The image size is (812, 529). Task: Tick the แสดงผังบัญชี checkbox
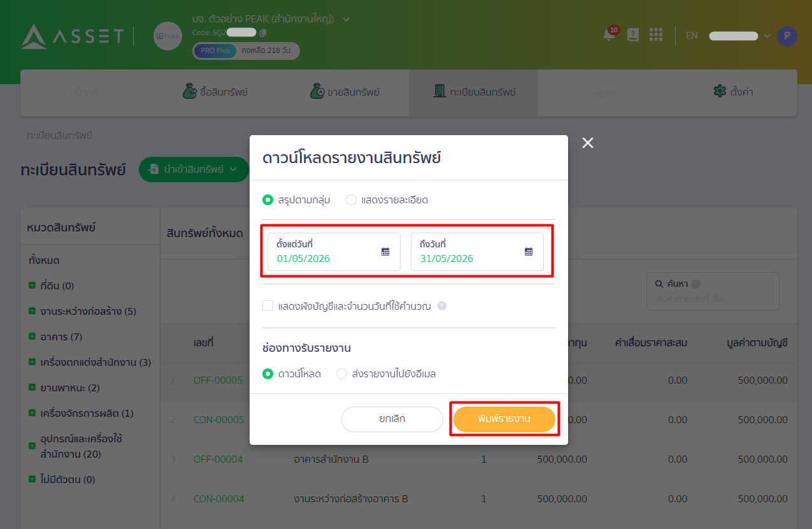pos(267,306)
